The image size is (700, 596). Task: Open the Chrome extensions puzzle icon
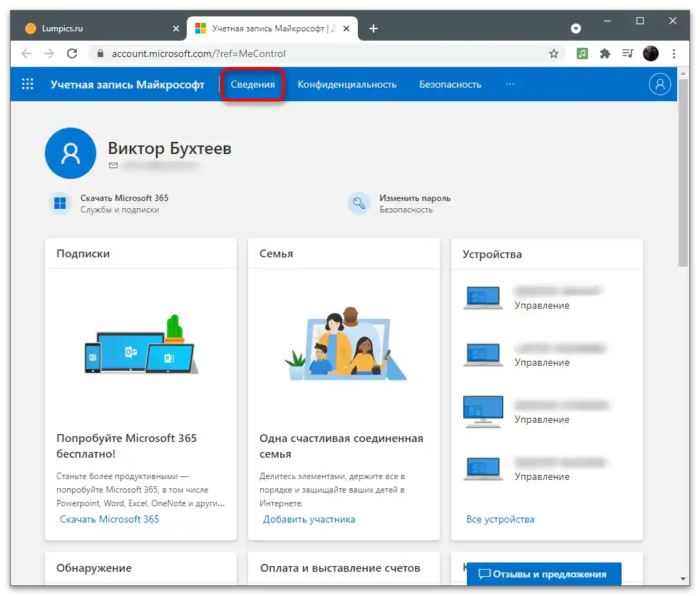click(605, 53)
